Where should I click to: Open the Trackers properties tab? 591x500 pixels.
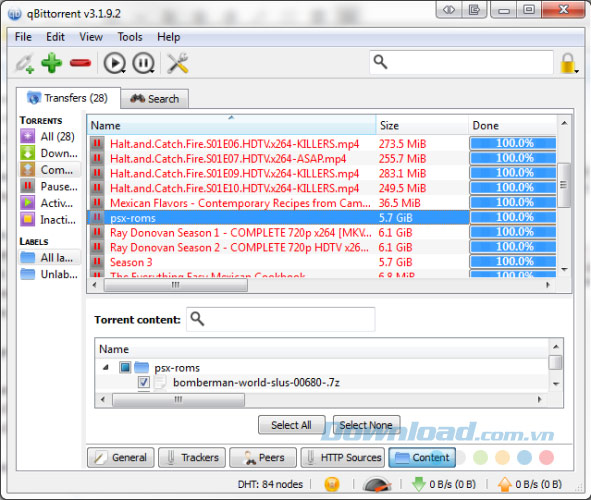(x=192, y=457)
